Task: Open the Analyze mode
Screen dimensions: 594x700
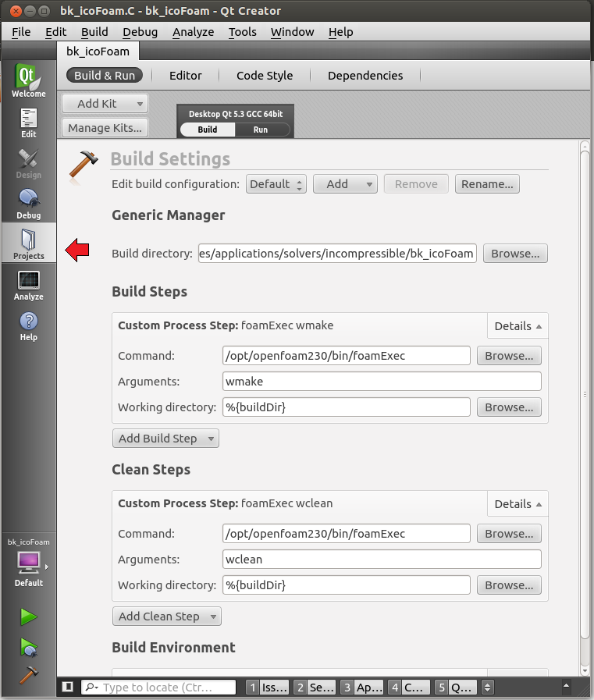Action: pyautogui.click(x=29, y=286)
